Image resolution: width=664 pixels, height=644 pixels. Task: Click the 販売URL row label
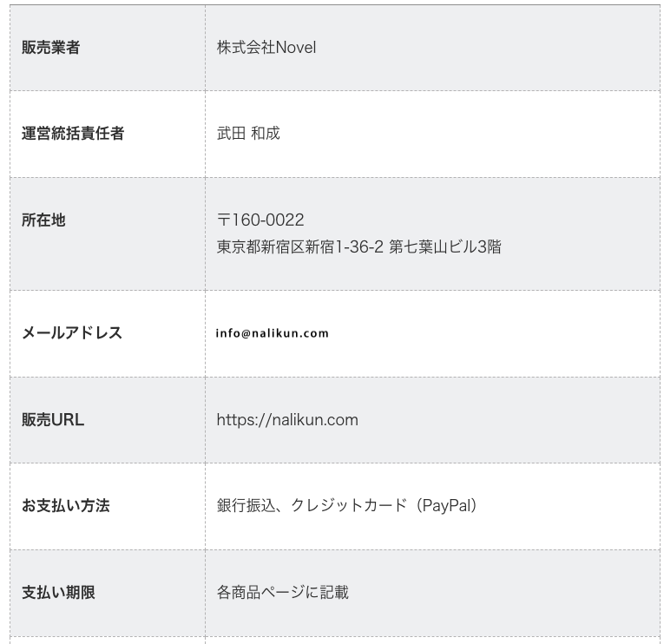click(x=53, y=420)
